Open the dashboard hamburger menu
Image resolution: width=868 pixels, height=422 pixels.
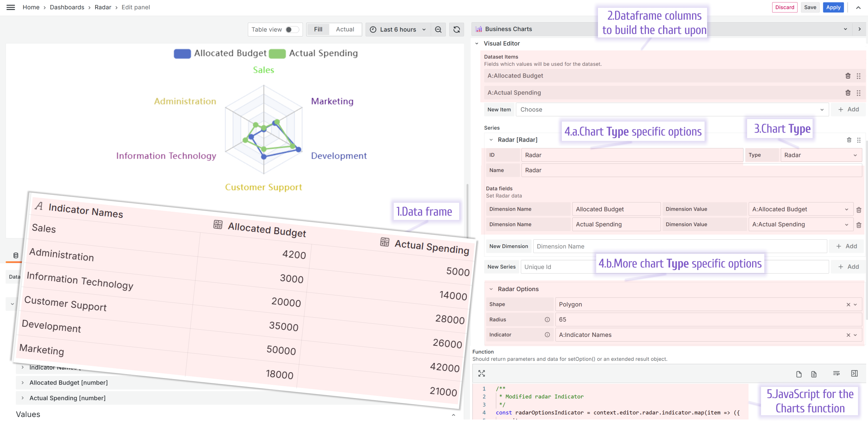pyautogui.click(x=10, y=7)
